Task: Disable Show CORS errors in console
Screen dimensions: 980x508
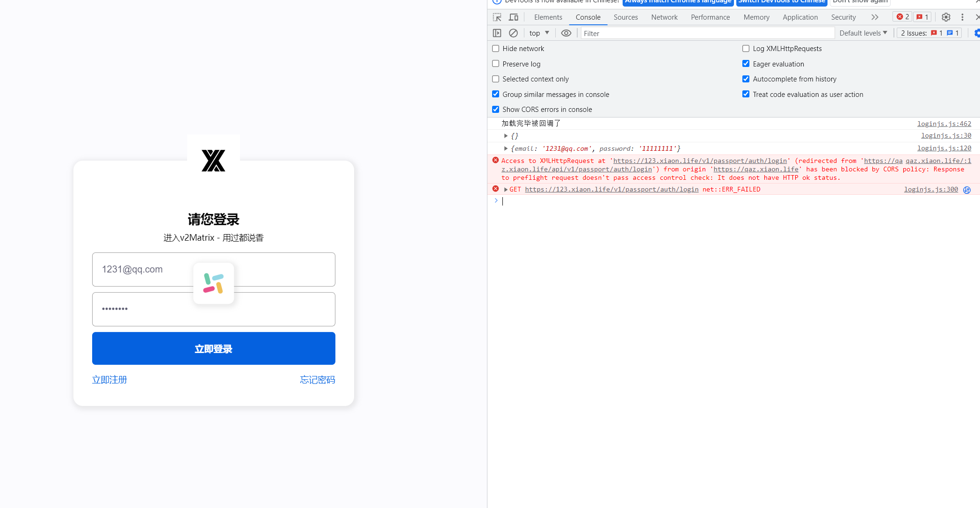Action: (496, 110)
